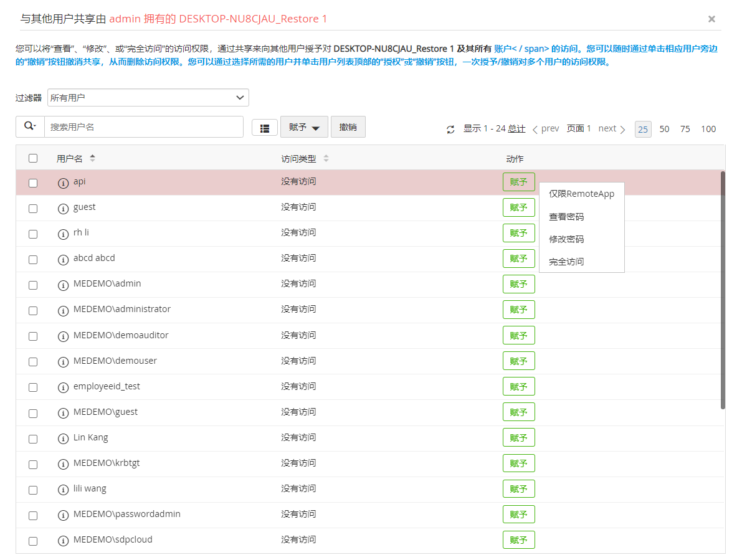
Task: Open 赋予 dropdown for MEDEMO\demouser
Action: [x=519, y=361]
